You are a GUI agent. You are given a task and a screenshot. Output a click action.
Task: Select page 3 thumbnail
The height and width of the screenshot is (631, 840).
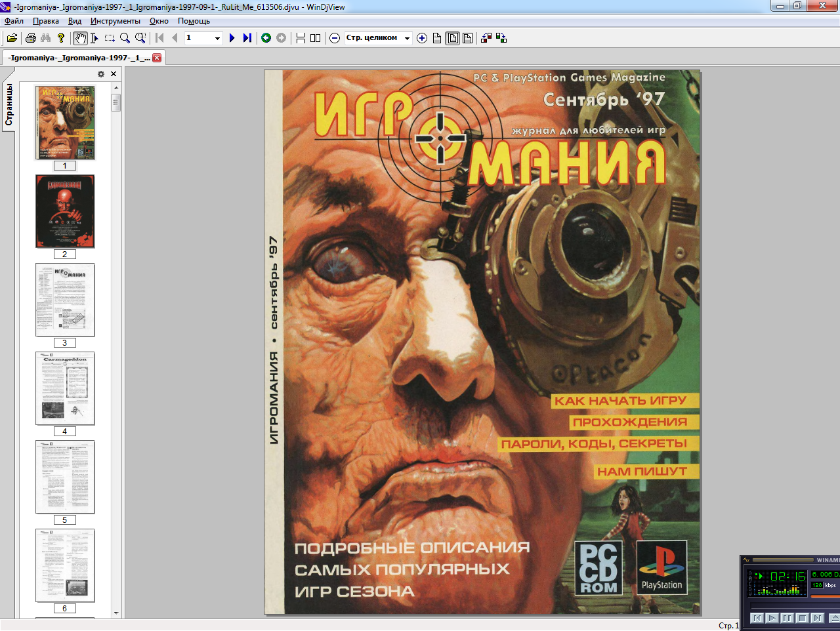pyautogui.click(x=65, y=300)
